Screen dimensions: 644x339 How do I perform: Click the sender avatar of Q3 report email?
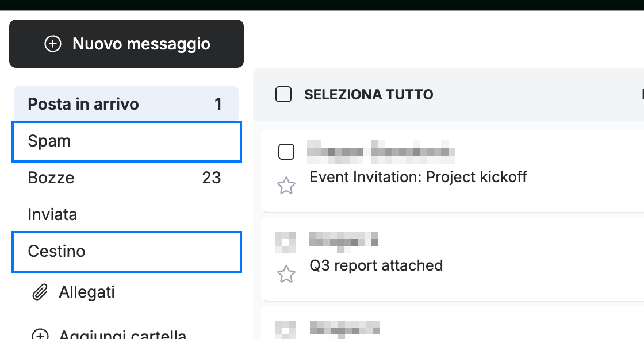click(285, 242)
